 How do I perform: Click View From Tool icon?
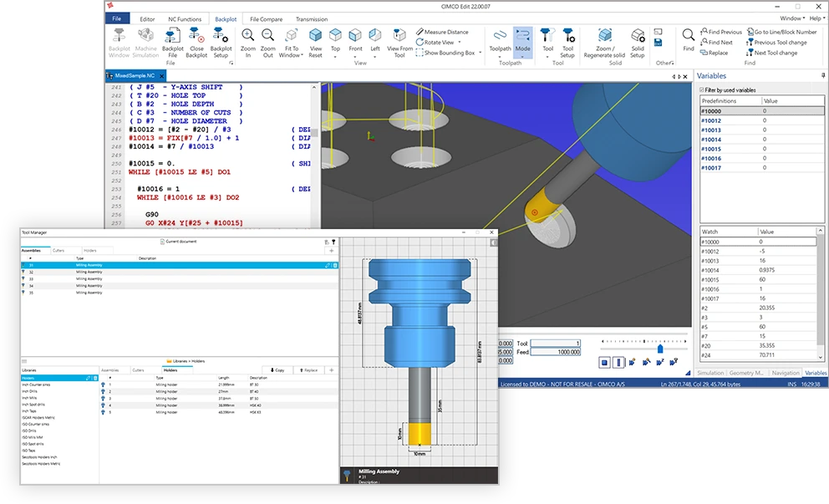click(399, 36)
